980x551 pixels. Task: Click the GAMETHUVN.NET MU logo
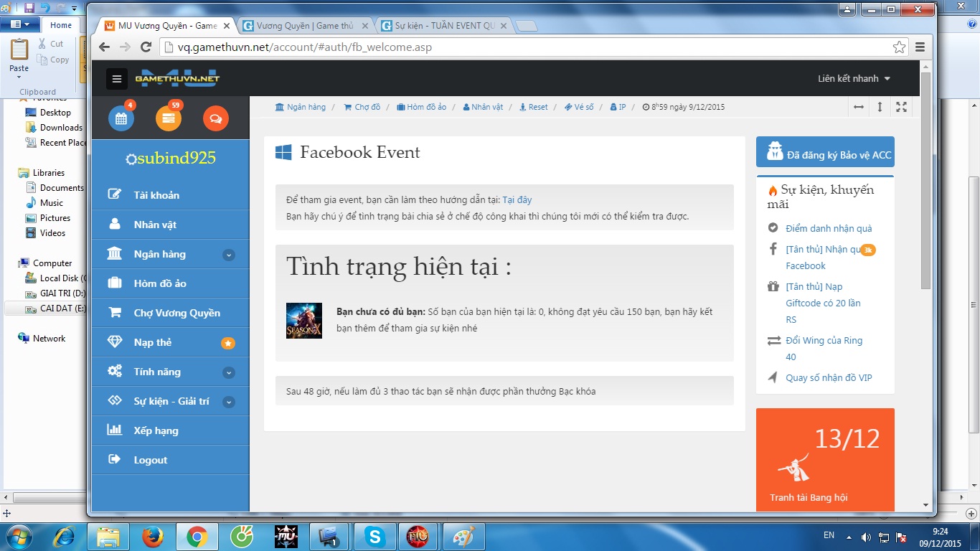tap(177, 78)
